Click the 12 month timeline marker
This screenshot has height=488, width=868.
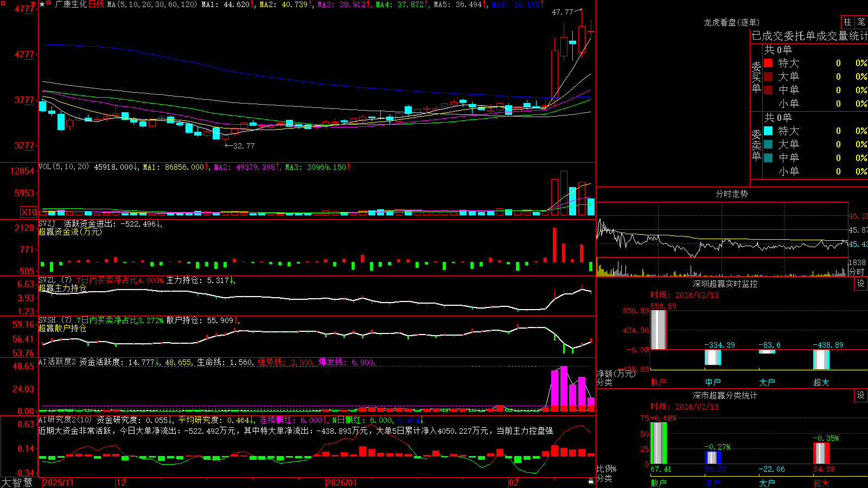point(122,483)
